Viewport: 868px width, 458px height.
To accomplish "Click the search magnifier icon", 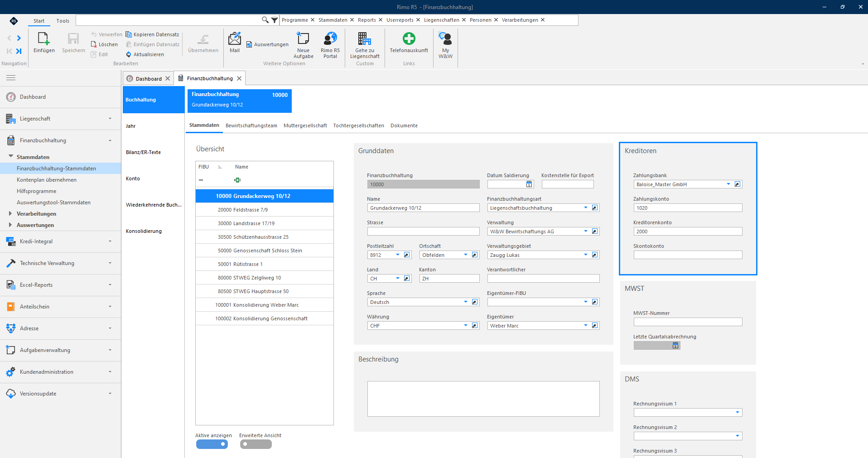I will tap(265, 20).
